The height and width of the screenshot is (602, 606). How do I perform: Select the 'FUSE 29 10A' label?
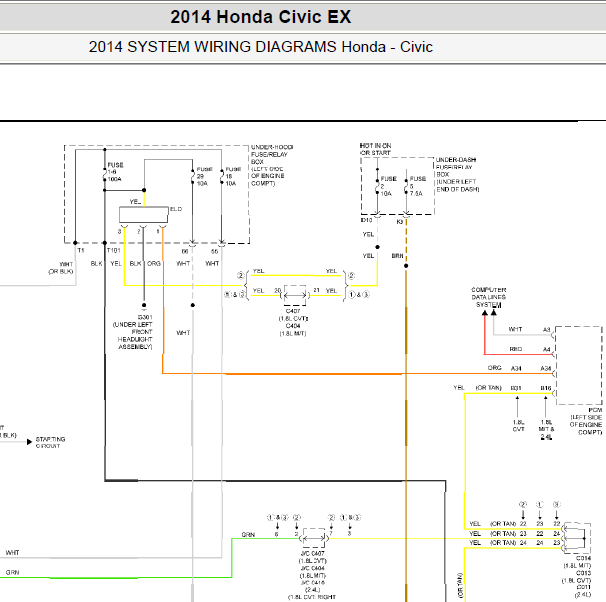coord(204,176)
